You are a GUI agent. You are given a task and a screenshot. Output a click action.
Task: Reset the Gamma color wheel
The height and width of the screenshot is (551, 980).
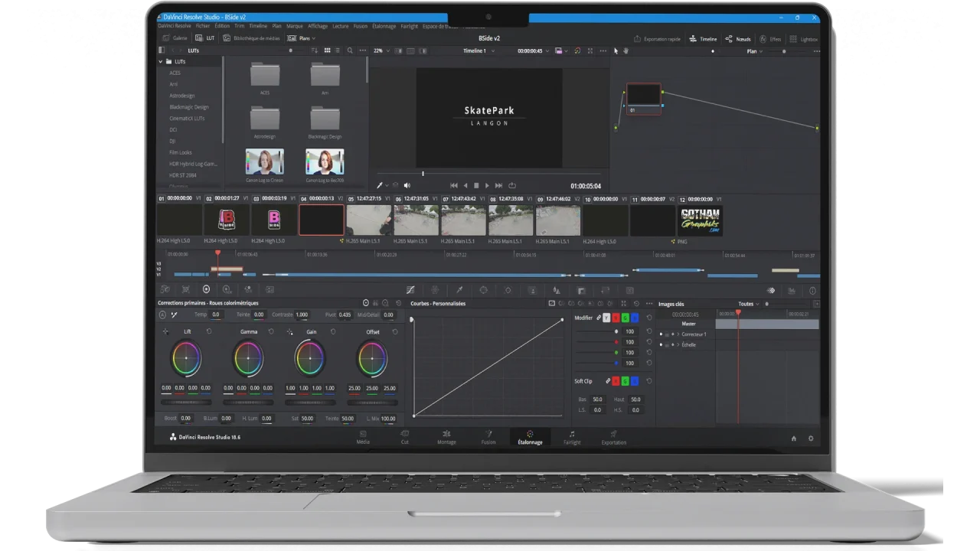[x=271, y=331]
